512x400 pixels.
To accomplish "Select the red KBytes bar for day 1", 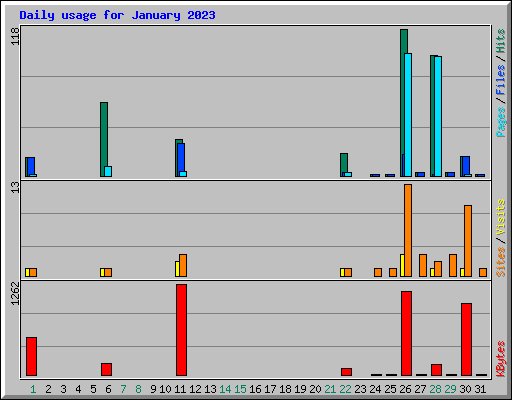I will (31, 356).
